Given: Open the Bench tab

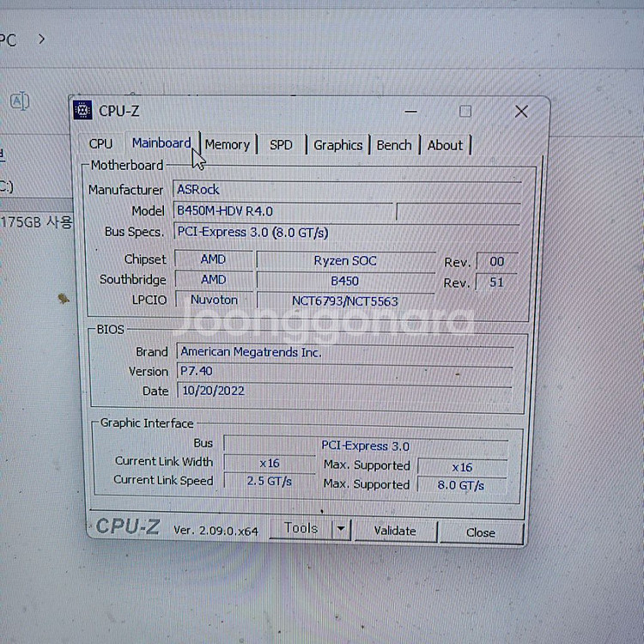Looking at the screenshot, I should 394,145.
